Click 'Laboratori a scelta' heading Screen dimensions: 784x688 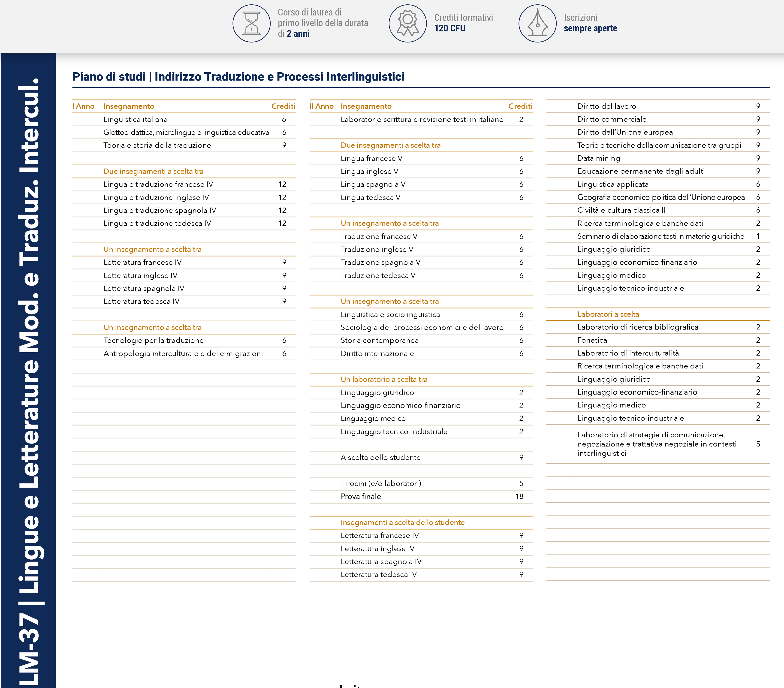(x=608, y=314)
